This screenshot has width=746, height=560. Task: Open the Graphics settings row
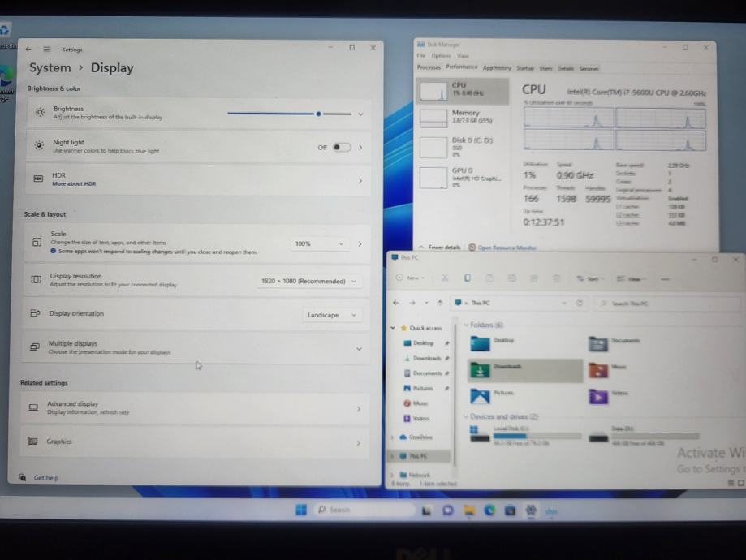click(195, 442)
